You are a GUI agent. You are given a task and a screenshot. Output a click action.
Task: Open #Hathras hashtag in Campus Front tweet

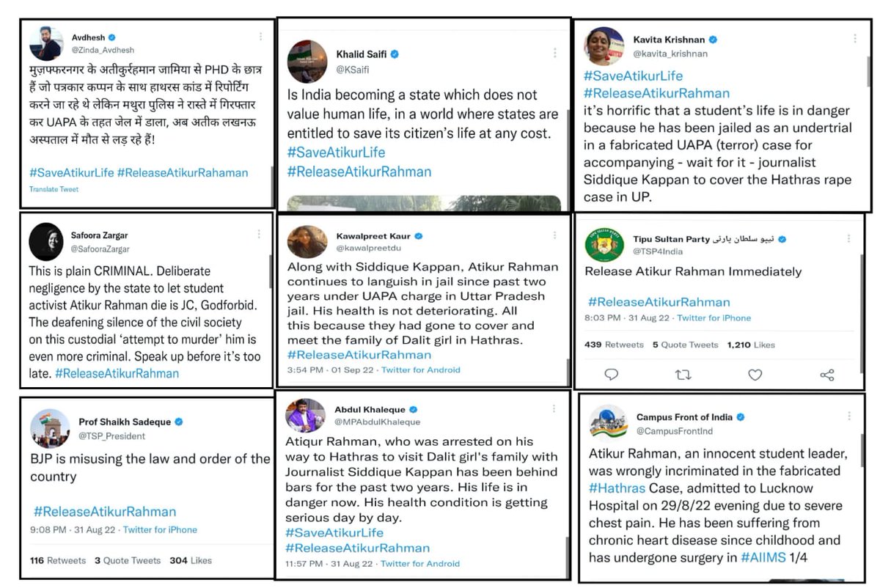click(x=617, y=488)
